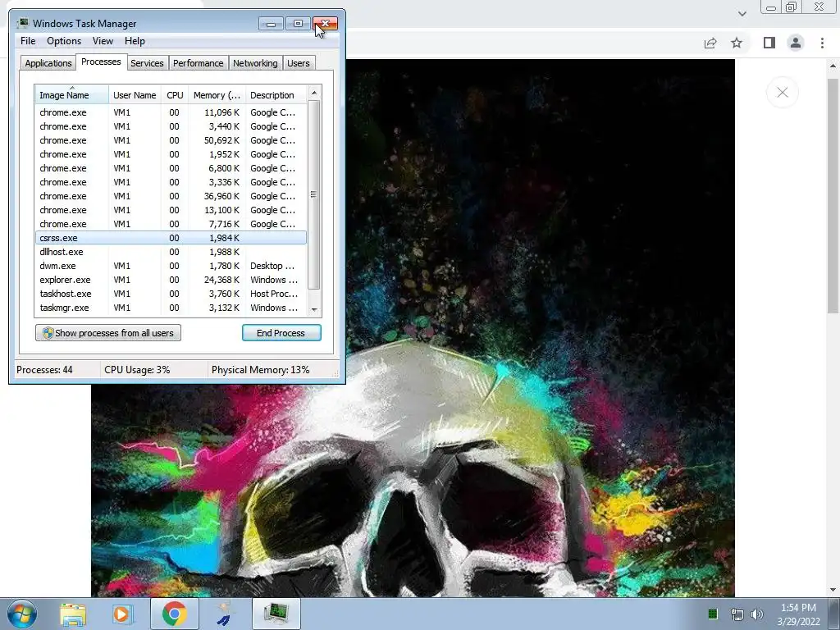Switch to the Networking tab
The image size is (840, 630).
(x=256, y=63)
